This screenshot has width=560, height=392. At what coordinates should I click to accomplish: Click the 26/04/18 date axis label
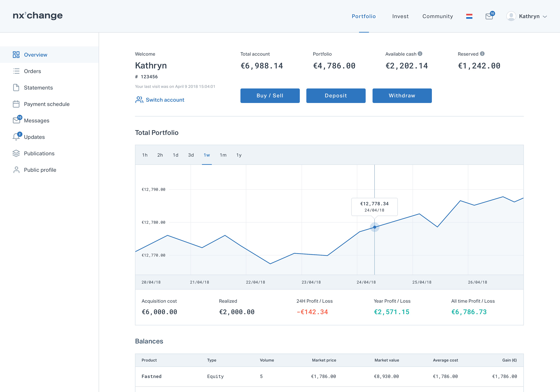477,282
